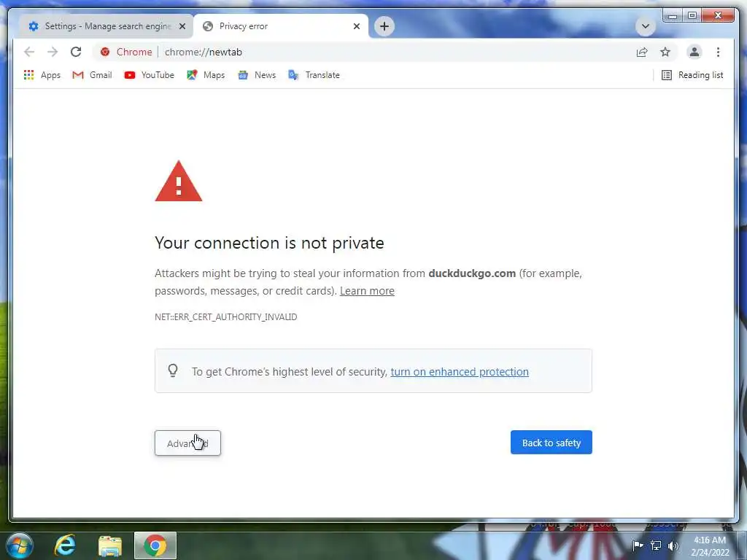Minimize the Chrome window
Screen dimensions: 747x560
(x=672, y=16)
